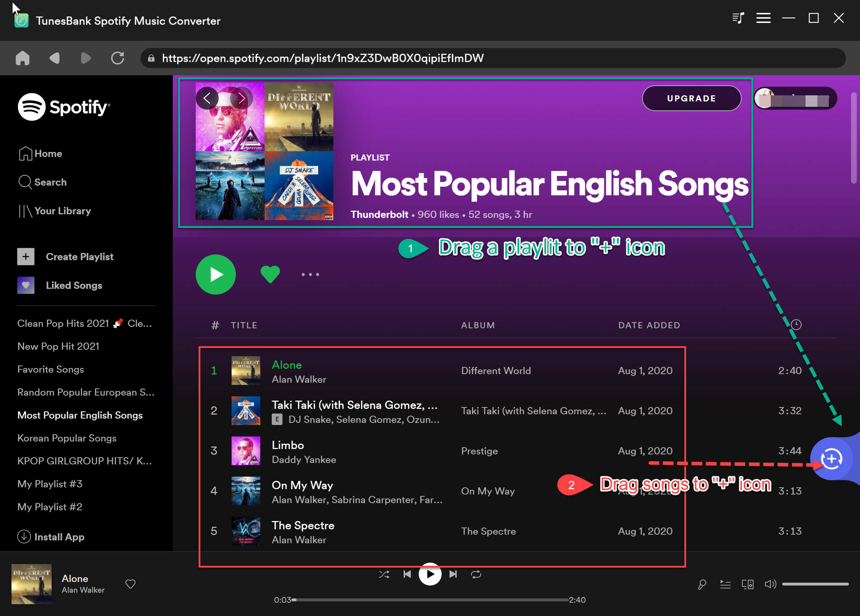Click the 'Alone' song thumbnail at bottom
This screenshot has width=860, height=616.
31,584
